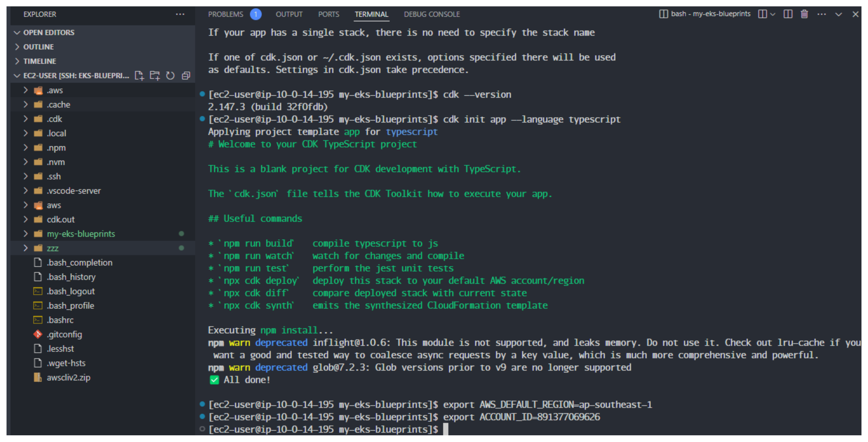Screen dimensions: 868x442
Task: Open the .gitconfig file
Action: point(102,334)
